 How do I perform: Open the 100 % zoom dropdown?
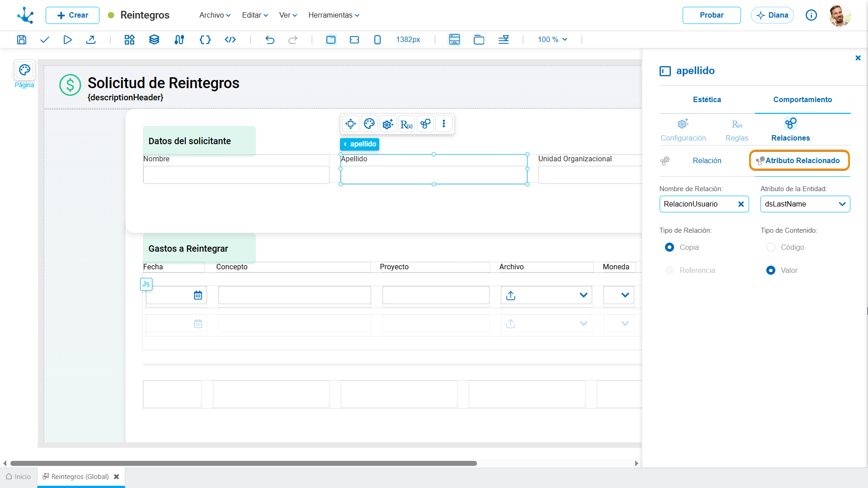point(552,40)
